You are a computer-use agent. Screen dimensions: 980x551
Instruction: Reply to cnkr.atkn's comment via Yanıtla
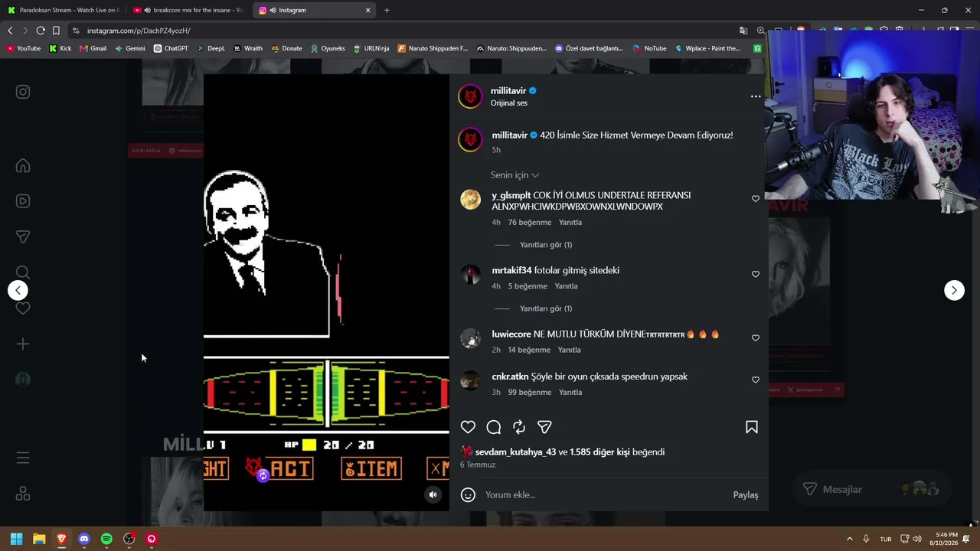570,393
